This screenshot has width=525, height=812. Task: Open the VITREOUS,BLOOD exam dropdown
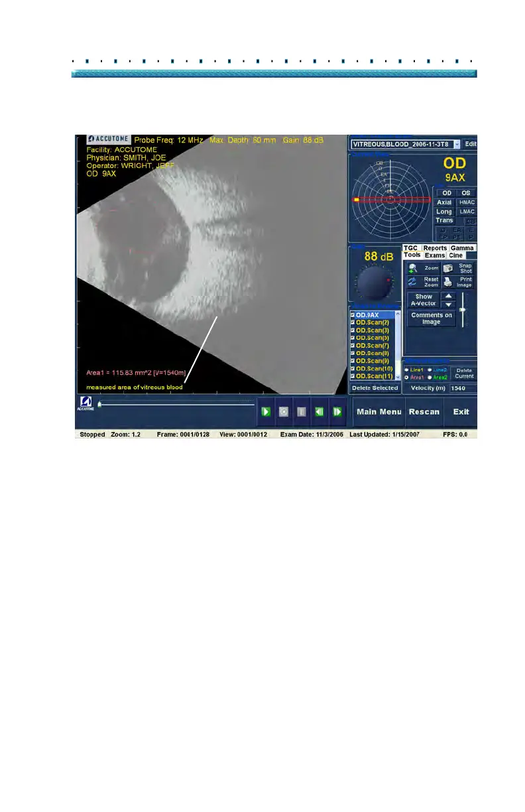tap(457, 144)
